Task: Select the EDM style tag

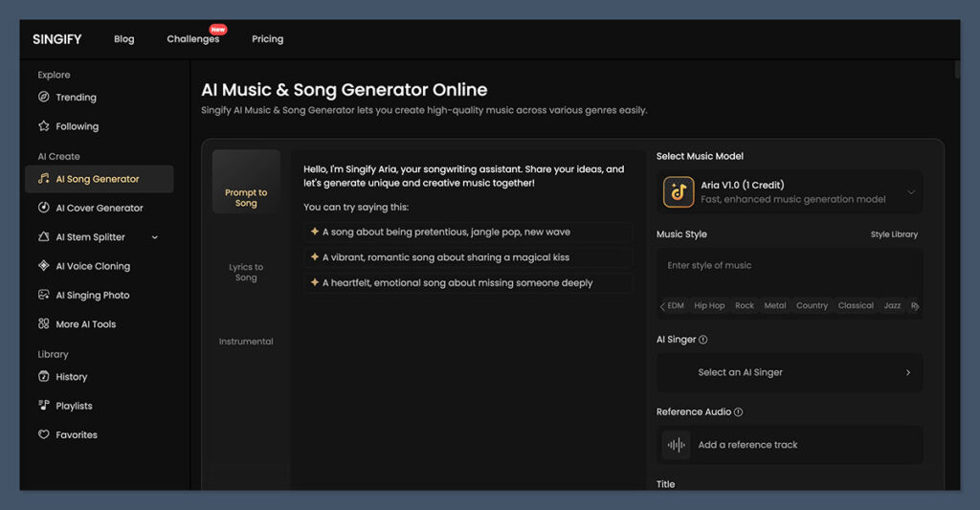Action: coord(676,305)
